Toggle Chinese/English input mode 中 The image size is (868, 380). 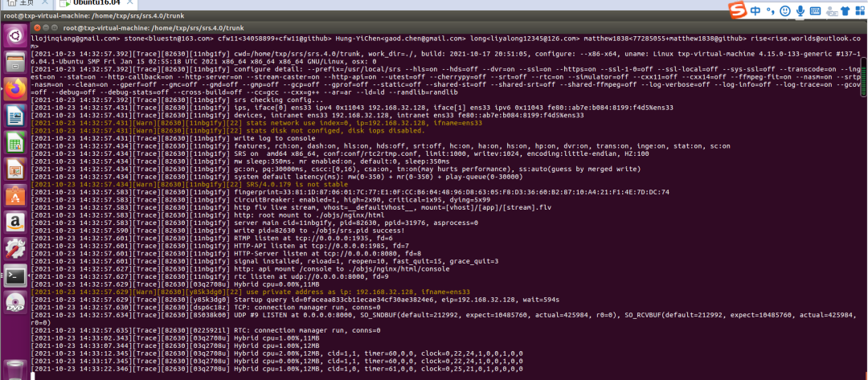point(755,10)
